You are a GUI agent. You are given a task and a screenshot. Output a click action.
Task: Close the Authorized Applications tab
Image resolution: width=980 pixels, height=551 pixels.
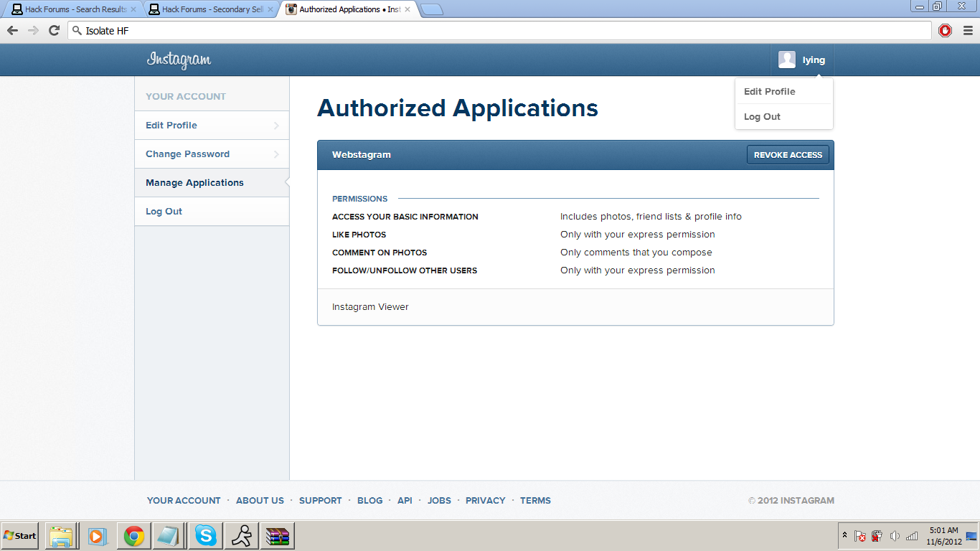coord(407,10)
